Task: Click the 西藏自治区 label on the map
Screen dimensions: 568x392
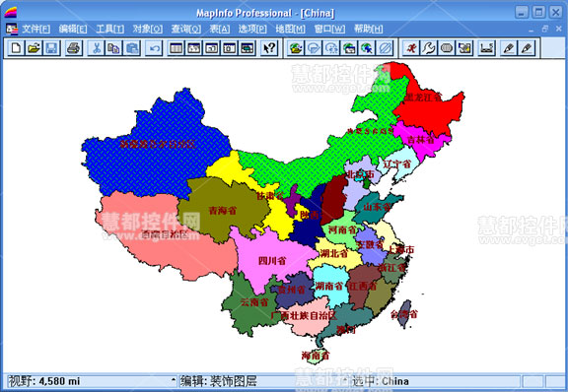Action: click(x=166, y=235)
